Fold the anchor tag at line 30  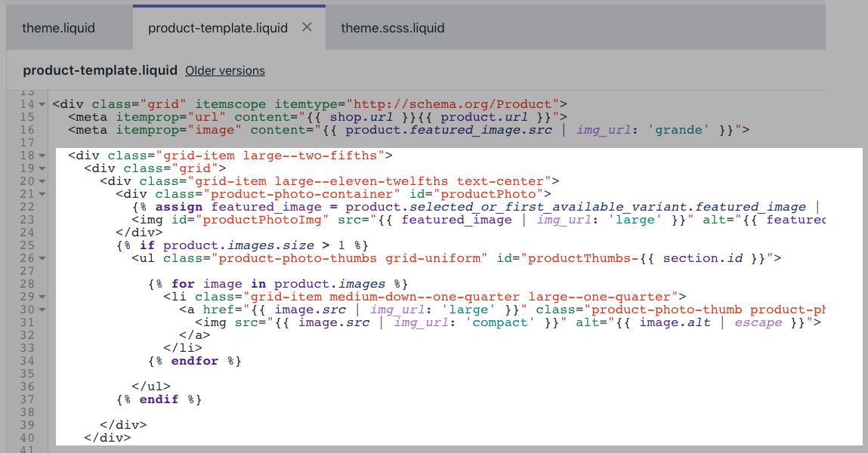coord(42,310)
